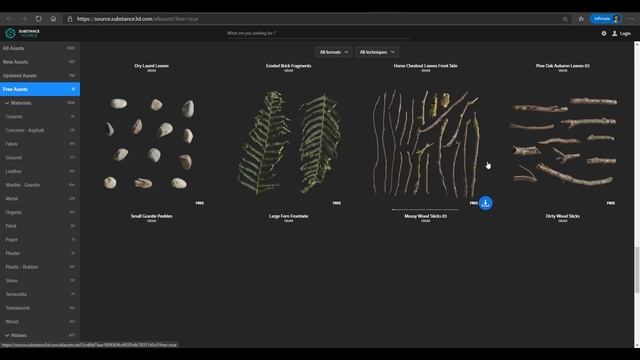Open the browser three-dot menu
Viewport: 640px width, 360px height.
point(631,19)
